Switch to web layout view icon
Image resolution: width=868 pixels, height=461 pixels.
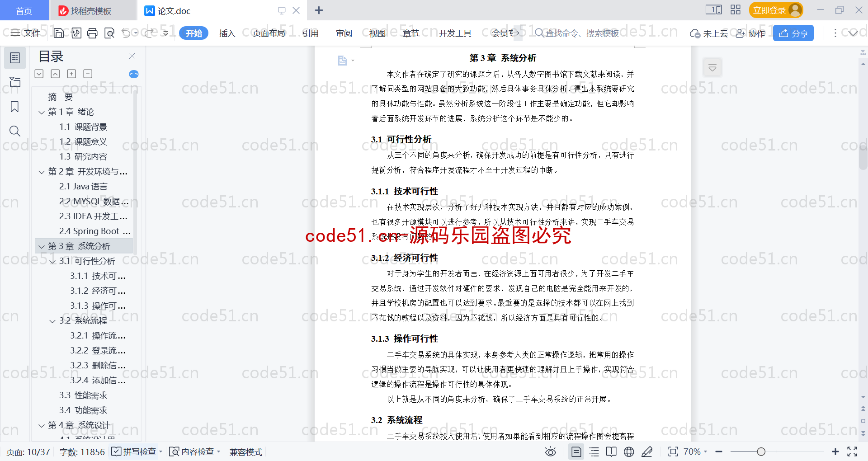pos(629,452)
